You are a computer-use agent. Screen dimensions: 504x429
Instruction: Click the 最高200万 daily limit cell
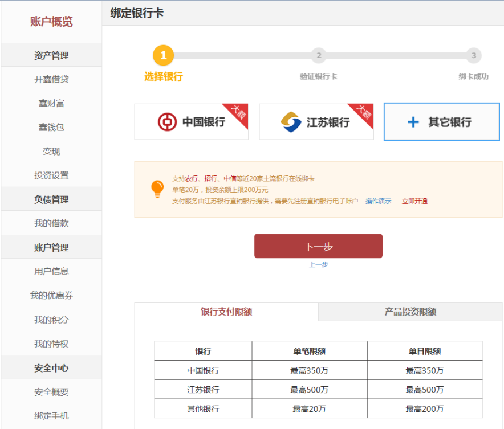click(x=425, y=408)
